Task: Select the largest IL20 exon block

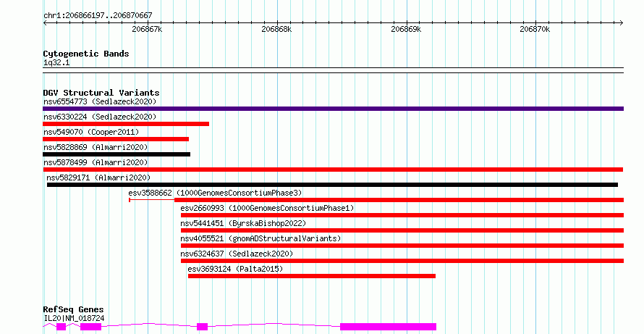Action: coord(388,327)
